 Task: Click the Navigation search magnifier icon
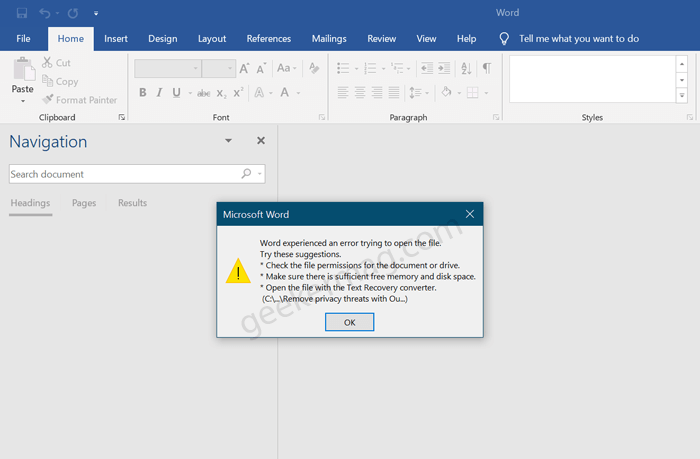(246, 173)
